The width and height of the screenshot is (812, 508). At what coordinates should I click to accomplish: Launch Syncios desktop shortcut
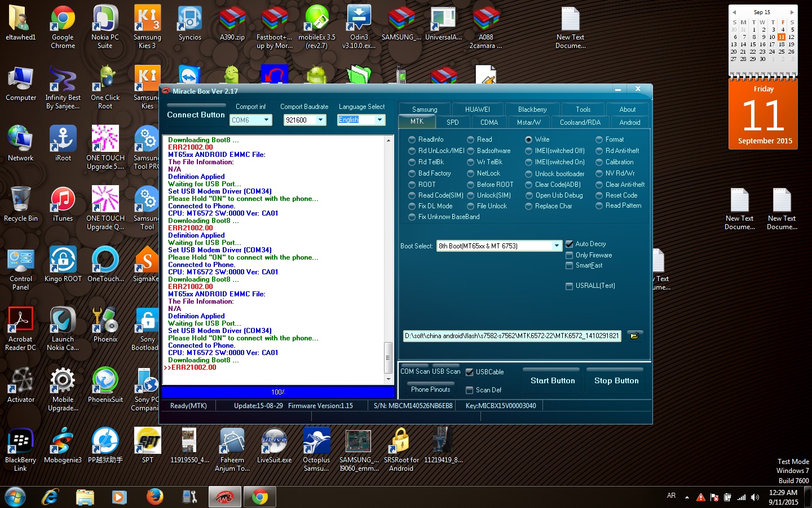pos(189,24)
